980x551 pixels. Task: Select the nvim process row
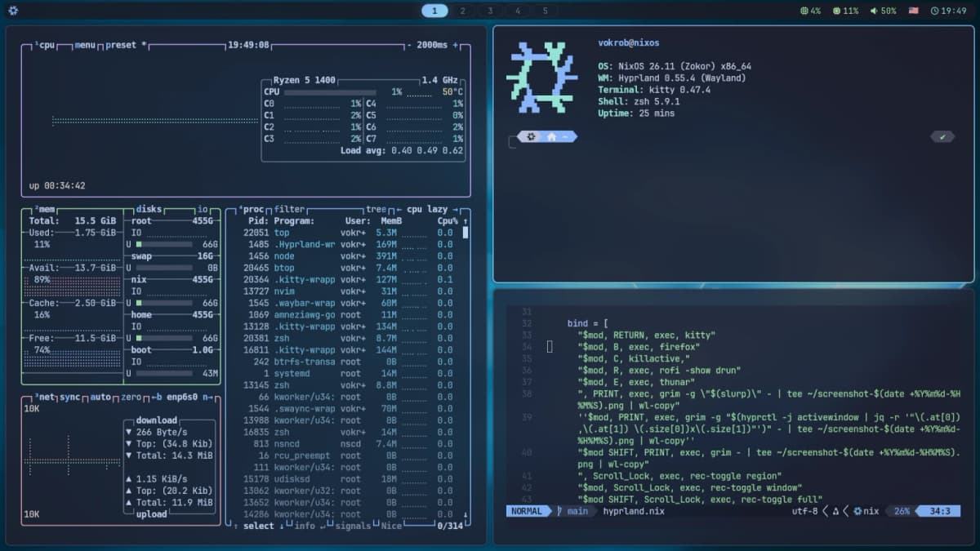tap(347, 291)
